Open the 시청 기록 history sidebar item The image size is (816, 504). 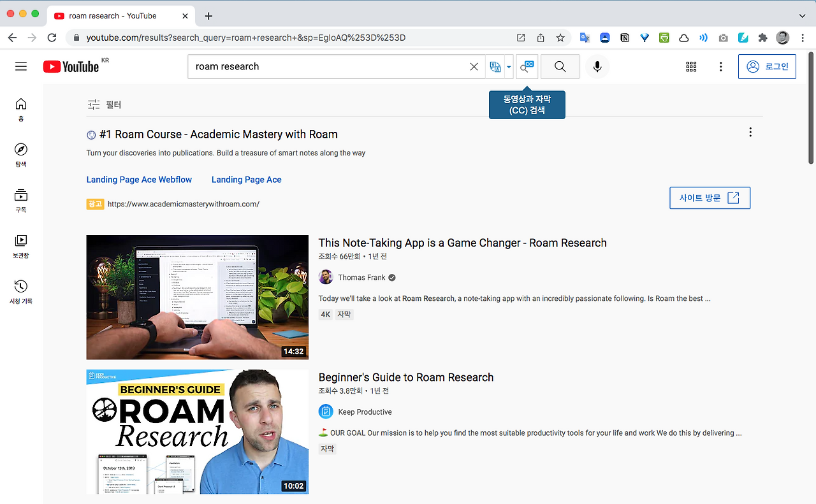coord(21,292)
